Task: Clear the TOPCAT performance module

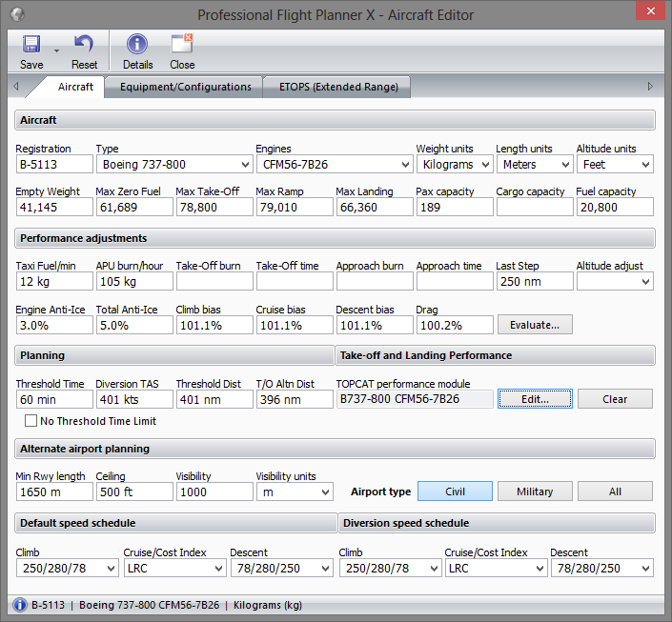Action: (x=615, y=399)
